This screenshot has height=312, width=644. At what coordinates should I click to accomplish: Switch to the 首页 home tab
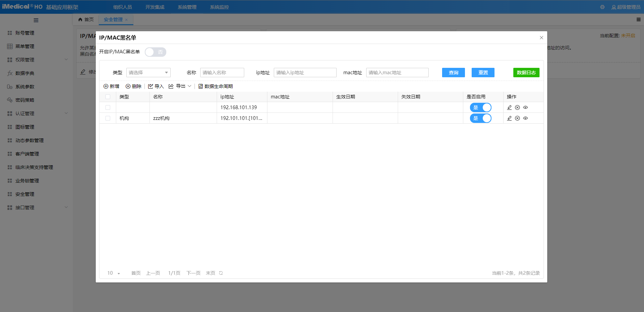click(x=86, y=19)
